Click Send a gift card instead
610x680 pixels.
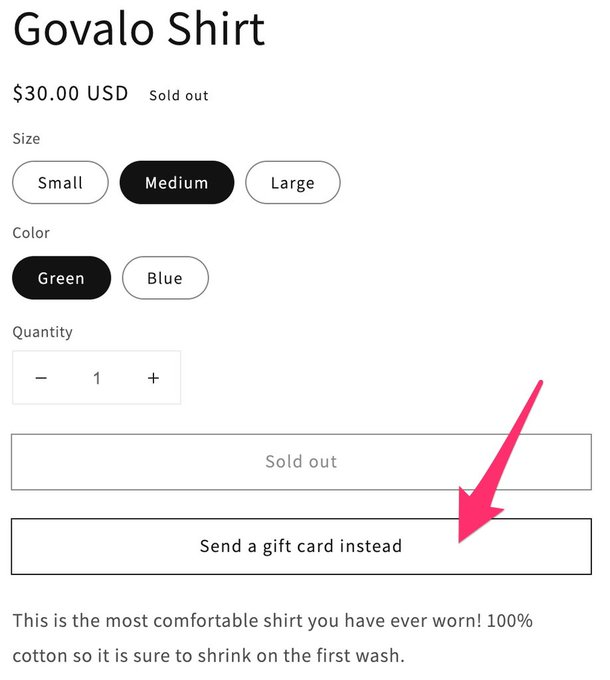(301, 546)
